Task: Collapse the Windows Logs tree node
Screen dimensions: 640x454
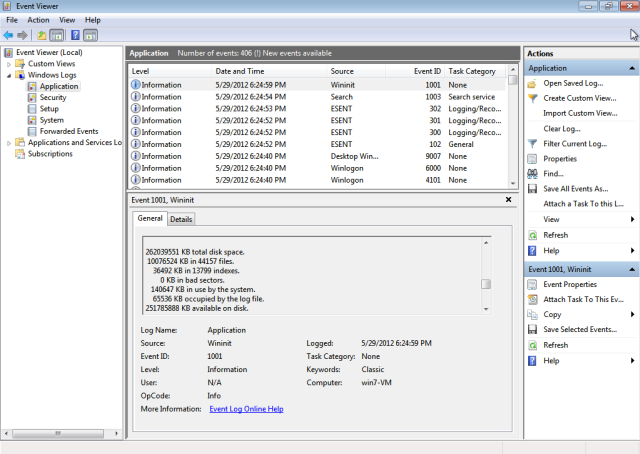Action: click(9, 76)
